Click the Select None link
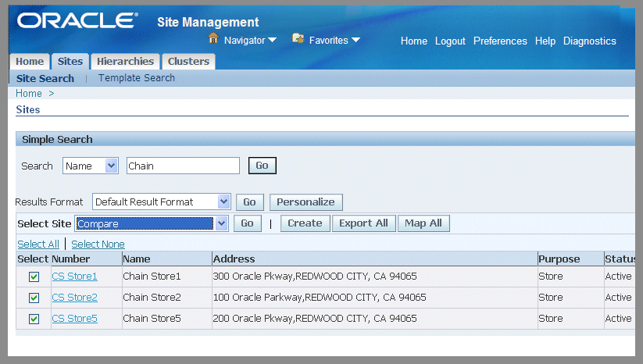The width and height of the screenshot is (643, 364). (x=98, y=244)
